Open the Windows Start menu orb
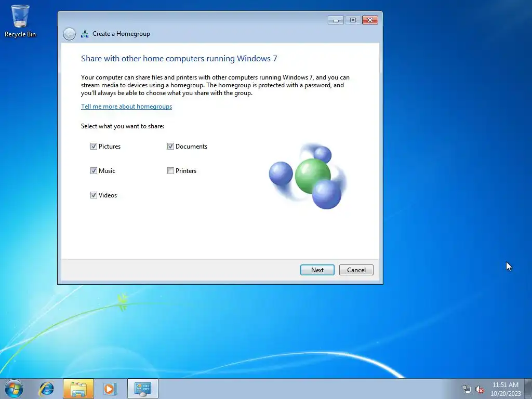The image size is (532, 399). click(x=14, y=389)
